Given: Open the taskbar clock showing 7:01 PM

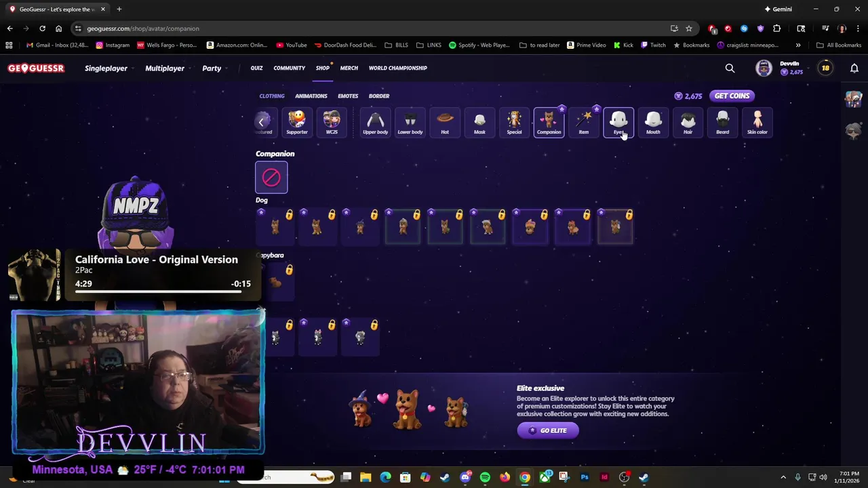Looking at the screenshot, I should (x=848, y=477).
